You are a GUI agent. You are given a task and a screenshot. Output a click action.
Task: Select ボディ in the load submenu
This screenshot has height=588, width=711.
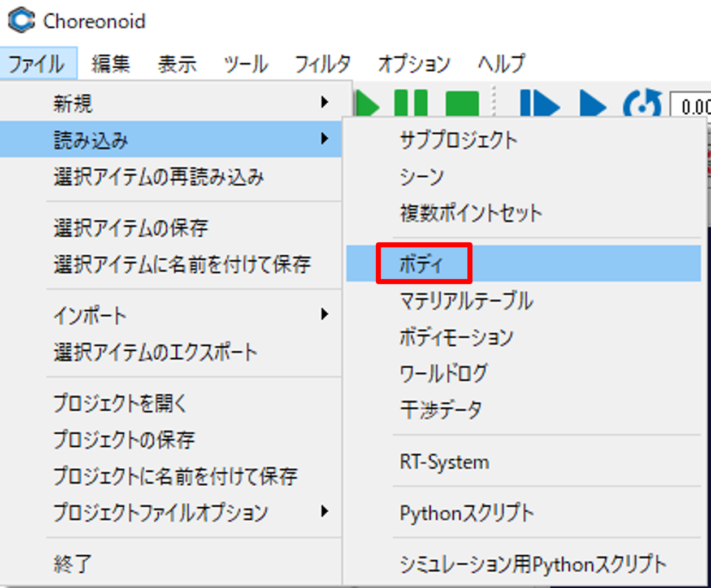(523, 263)
